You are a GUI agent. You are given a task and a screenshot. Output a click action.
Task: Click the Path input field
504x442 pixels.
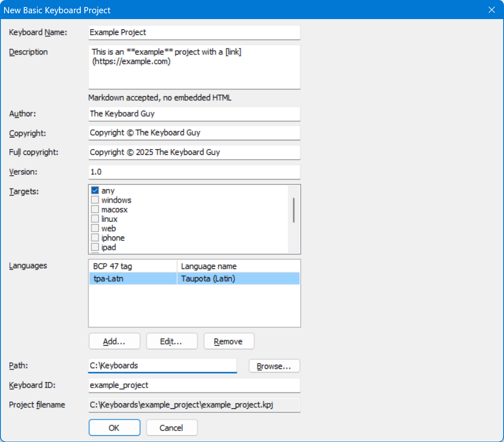point(162,366)
